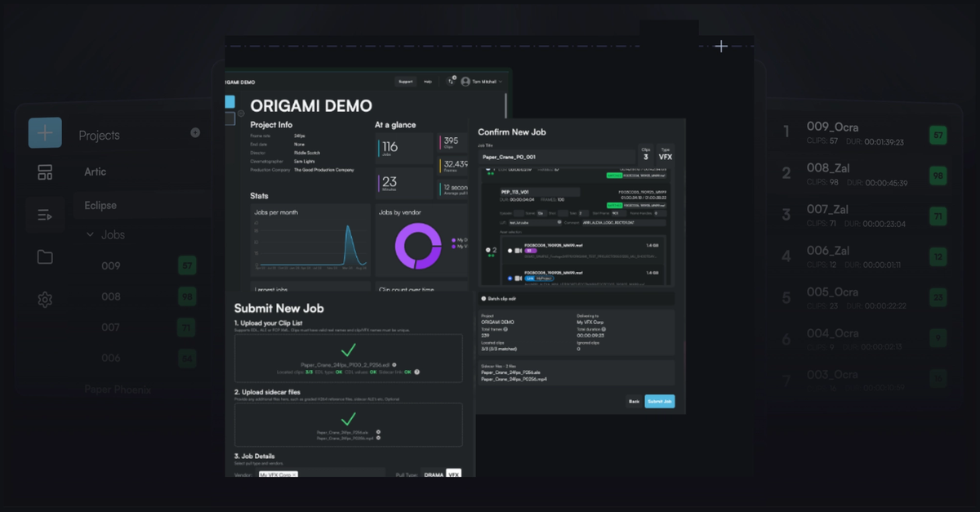Open the 005_Ocra job row in the list

[x=863, y=298]
